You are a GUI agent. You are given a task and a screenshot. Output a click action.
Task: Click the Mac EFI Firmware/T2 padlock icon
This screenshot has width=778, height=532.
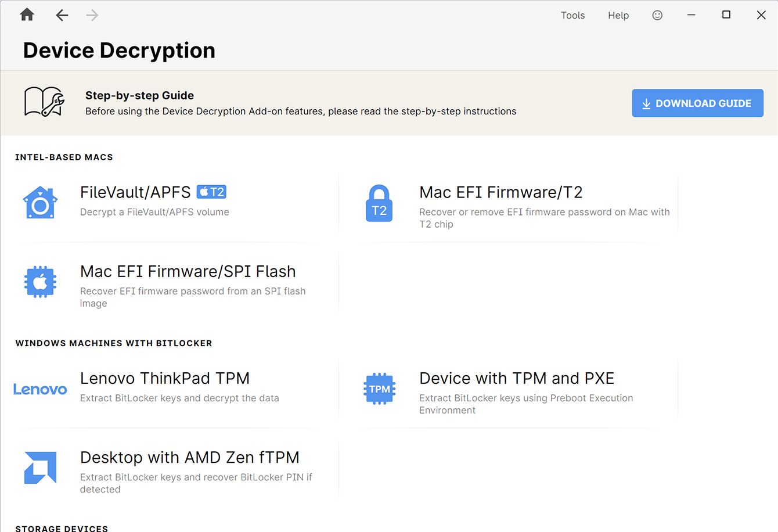point(379,203)
